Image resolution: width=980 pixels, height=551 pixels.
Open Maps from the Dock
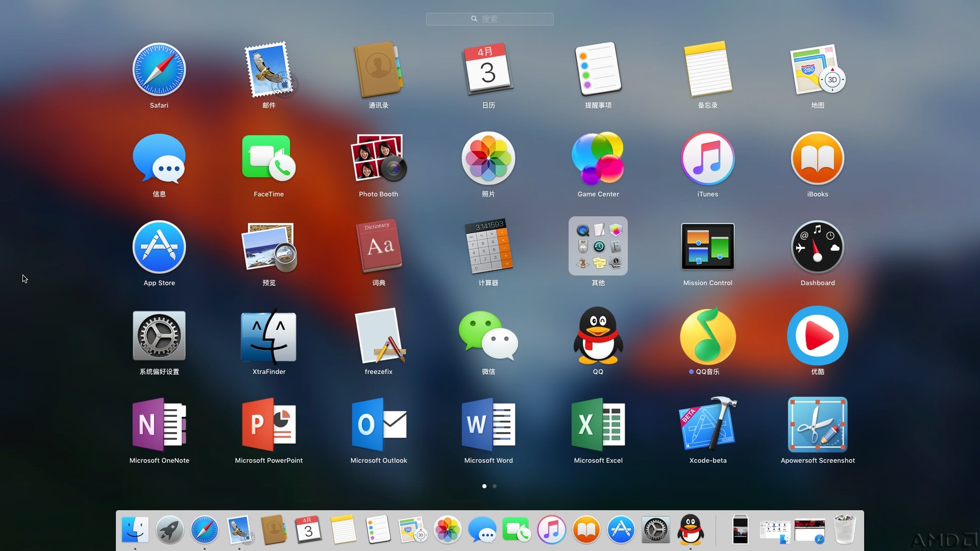[412, 530]
